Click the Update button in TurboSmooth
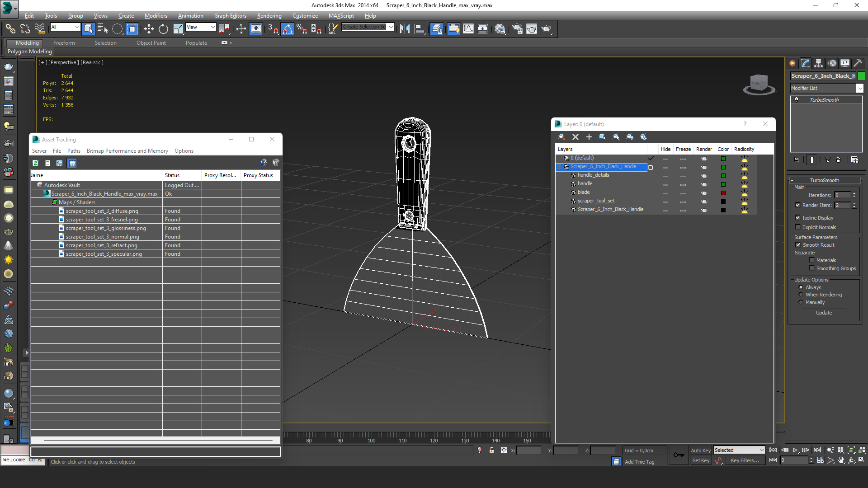Viewport: 868px width, 488px height. [824, 313]
